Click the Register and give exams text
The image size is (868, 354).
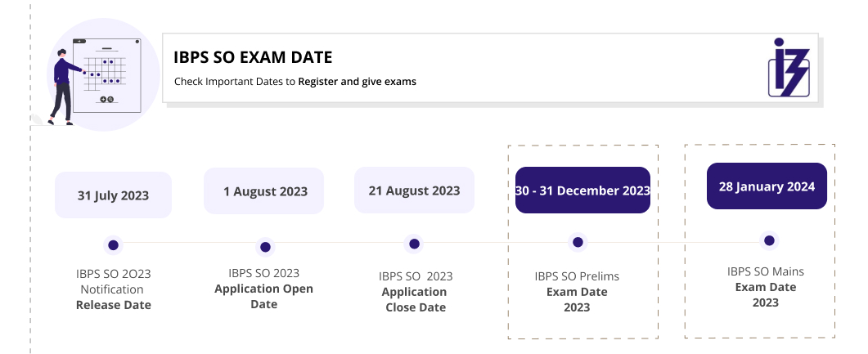(x=358, y=82)
